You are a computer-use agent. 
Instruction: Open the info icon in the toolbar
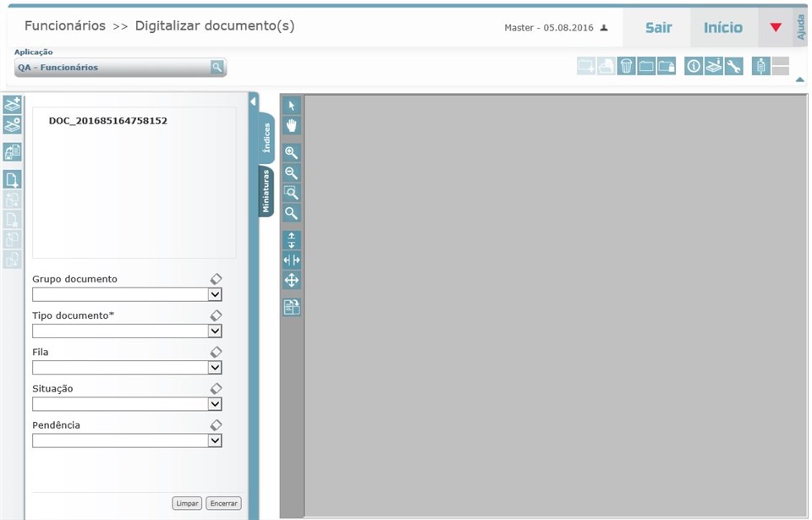pyautogui.click(x=693, y=65)
